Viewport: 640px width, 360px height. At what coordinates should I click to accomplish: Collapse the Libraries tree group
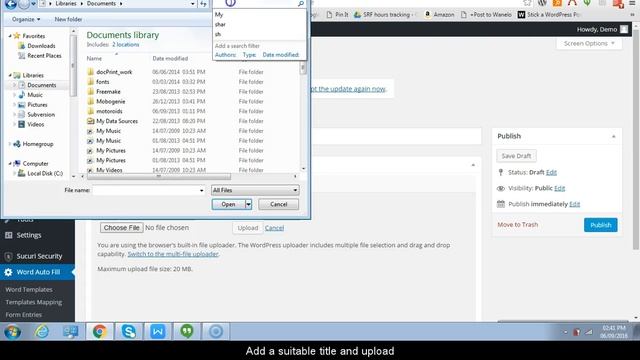click(10, 75)
